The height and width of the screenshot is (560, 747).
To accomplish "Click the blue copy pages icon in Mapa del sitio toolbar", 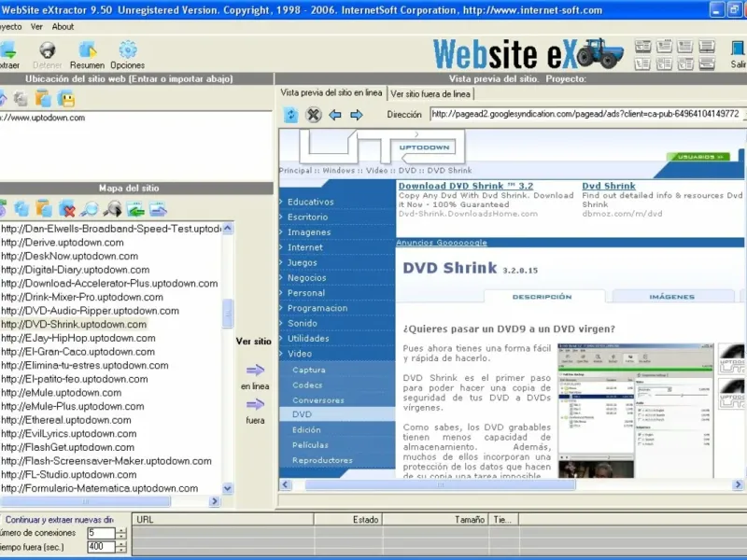I will 21,208.
